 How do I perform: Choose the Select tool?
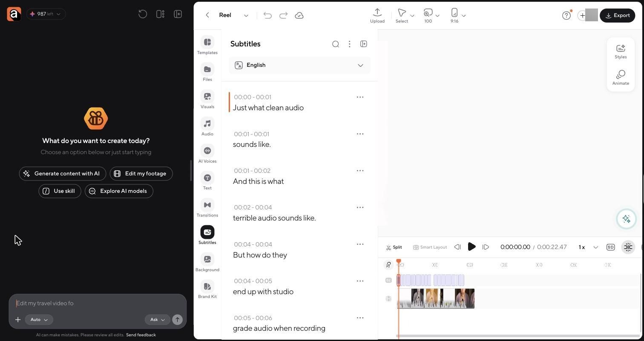tap(402, 15)
